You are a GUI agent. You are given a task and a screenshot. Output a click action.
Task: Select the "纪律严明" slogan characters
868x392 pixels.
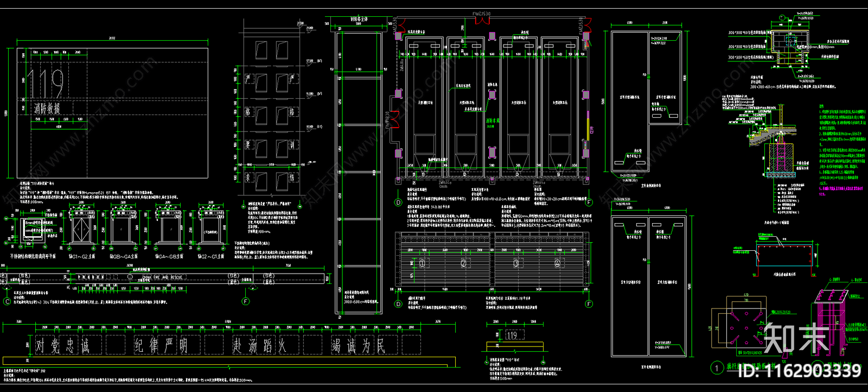pyautogui.click(x=161, y=345)
